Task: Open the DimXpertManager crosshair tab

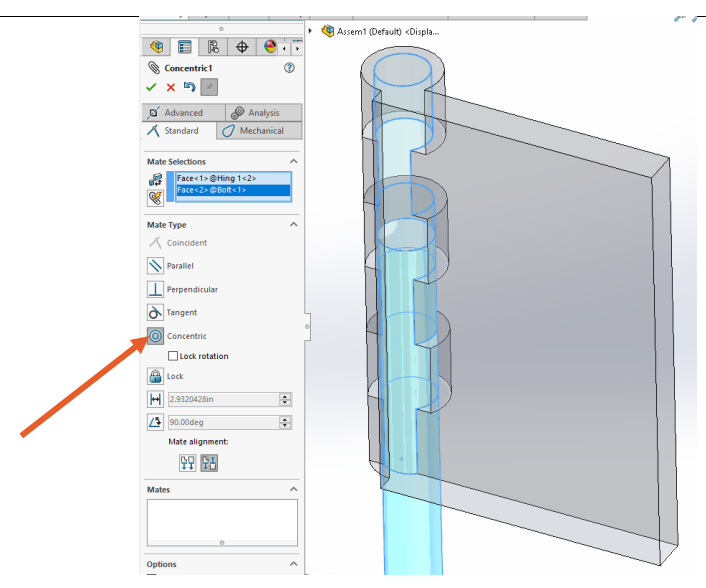Action: tap(242, 46)
